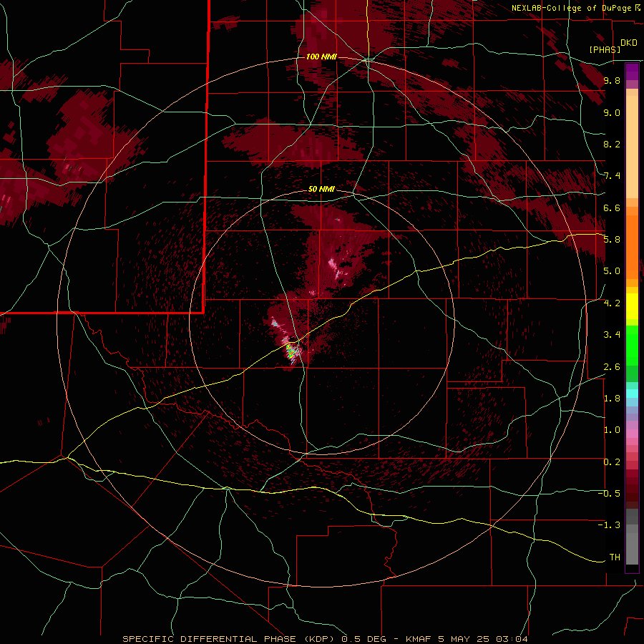Select the 5.0 scale value
Image resolution: width=644 pixels, height=644 pixels.
[x=612, y=271]
